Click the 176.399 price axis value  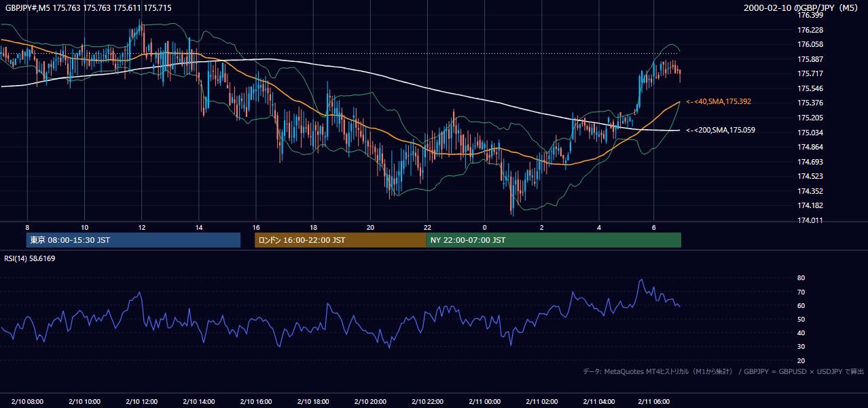pos(810,15)
